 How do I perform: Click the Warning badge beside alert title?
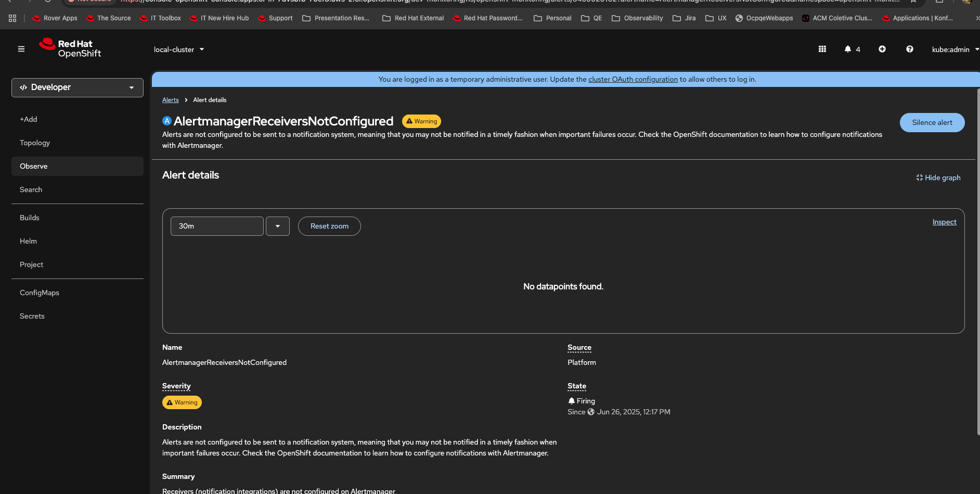[x=421, y=121]
